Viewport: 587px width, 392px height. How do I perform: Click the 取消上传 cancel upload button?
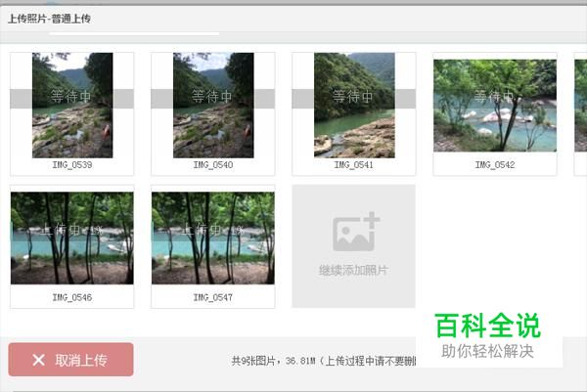70,360
